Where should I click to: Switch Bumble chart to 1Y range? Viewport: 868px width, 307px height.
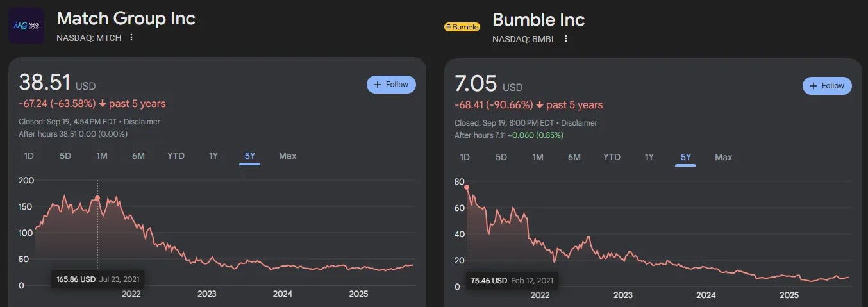[649, 157]
